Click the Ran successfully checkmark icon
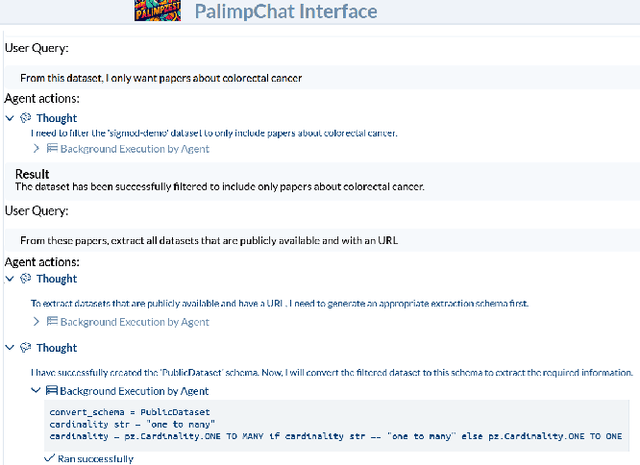 pos(49,458)
